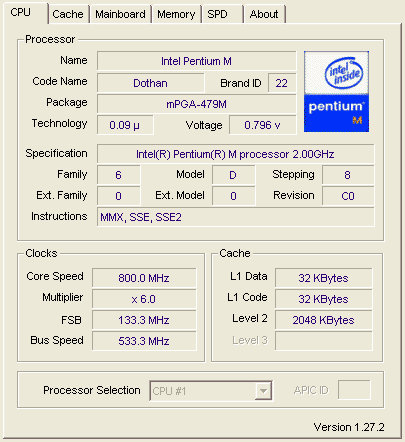Click the technology value '0.09 µ'
405x442 pixels.
(x=125, y=125)
